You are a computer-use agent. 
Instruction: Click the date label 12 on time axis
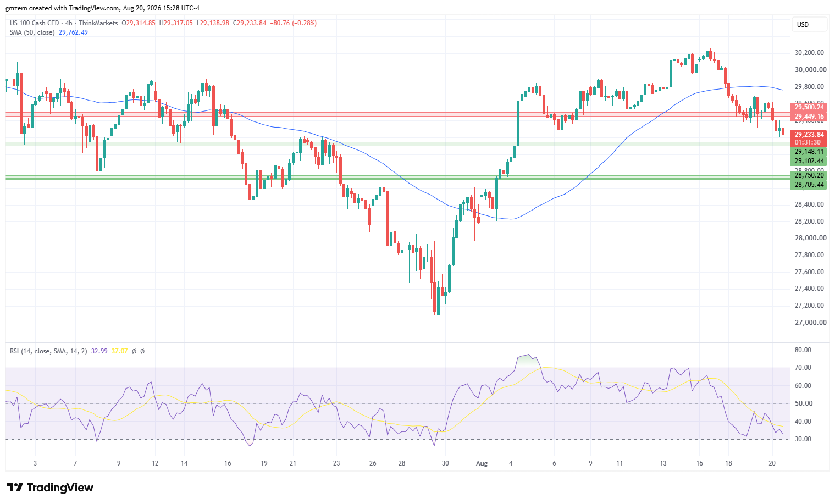(x=155, y=463)
